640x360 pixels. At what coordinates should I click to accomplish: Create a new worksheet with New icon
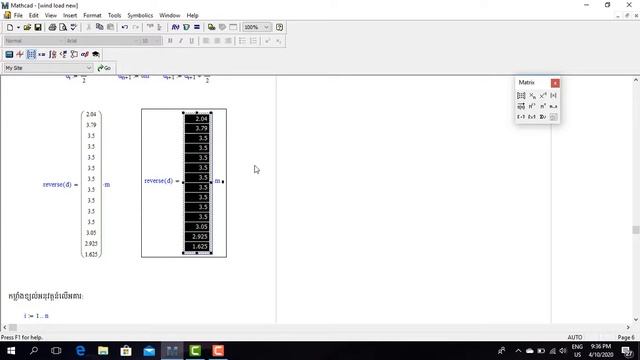tap(10, 27)
